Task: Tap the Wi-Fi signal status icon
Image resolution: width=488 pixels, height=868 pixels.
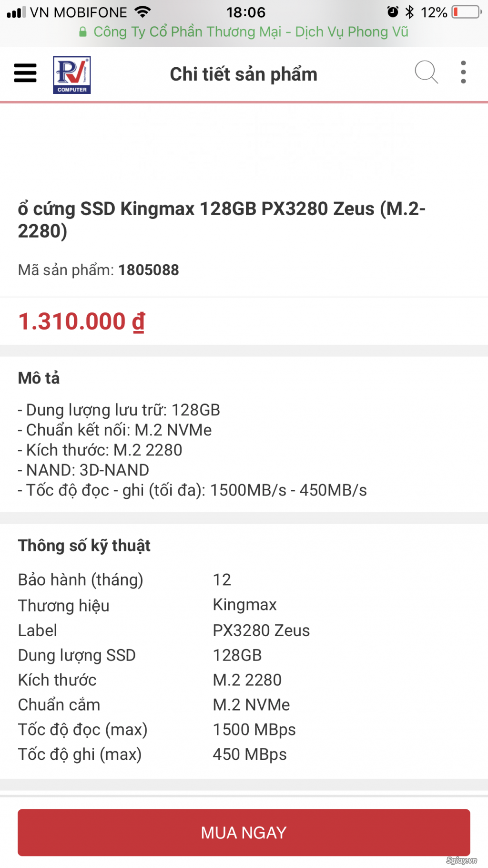Action: point(142,12)
